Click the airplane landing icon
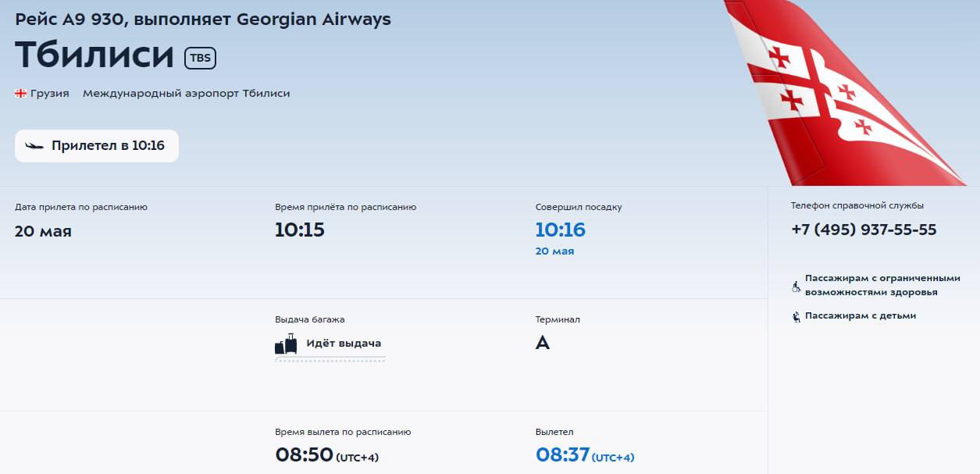The width and height of the screenshot is (980, 474). (34, 146)
